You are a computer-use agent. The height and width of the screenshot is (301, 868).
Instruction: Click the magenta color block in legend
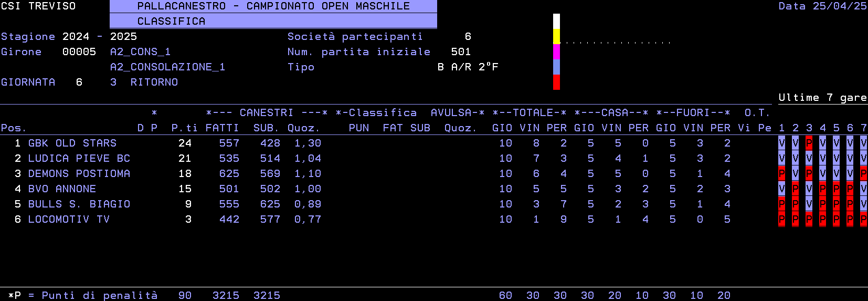(x=556, y=51)
